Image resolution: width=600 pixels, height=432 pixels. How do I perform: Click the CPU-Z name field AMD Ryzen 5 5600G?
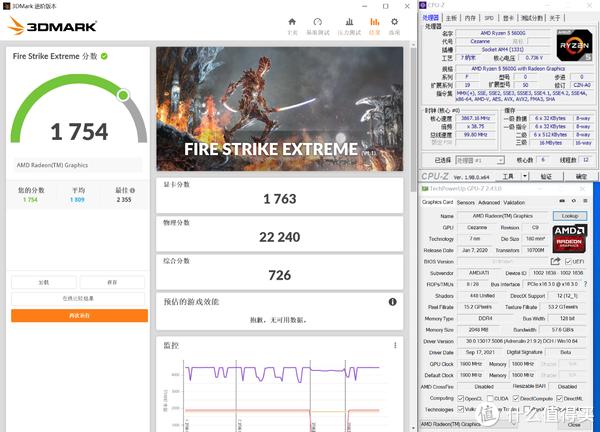503,33
